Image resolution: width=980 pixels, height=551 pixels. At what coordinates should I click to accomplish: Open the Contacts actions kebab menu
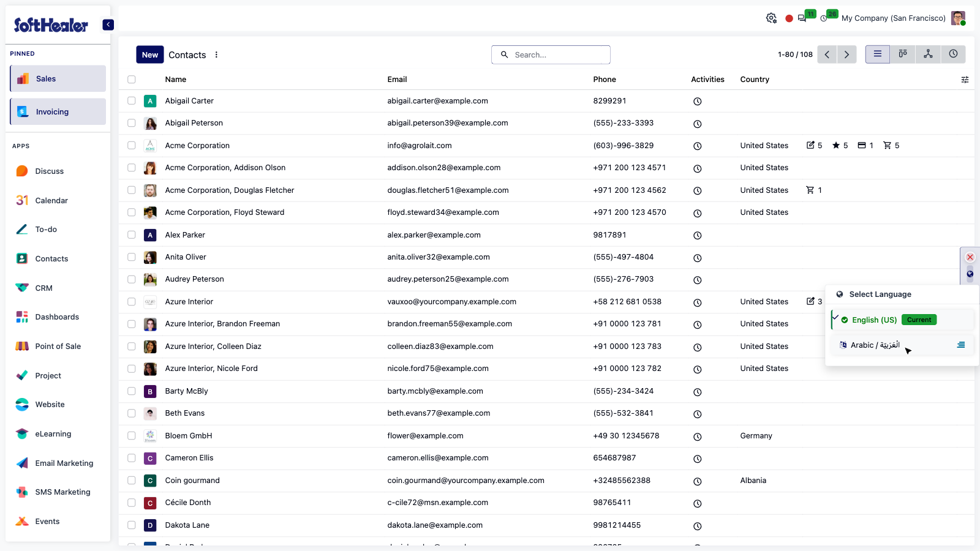[216, 54]
